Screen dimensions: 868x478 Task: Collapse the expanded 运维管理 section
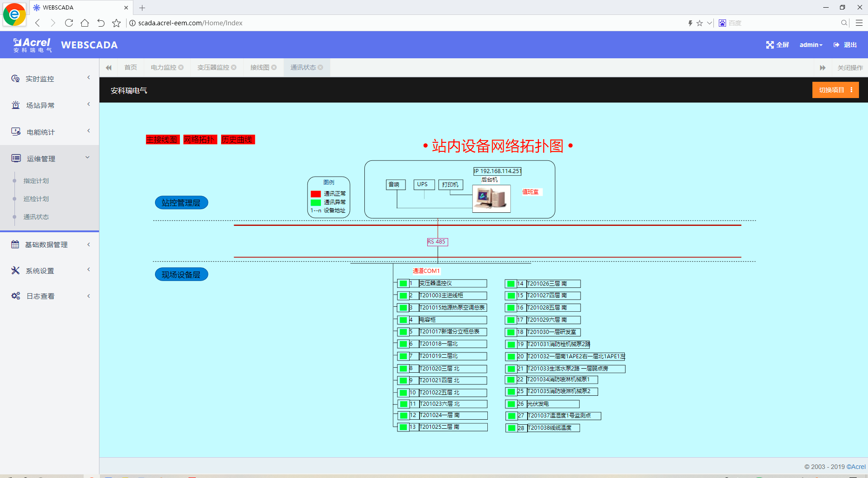tap(88, 157)
